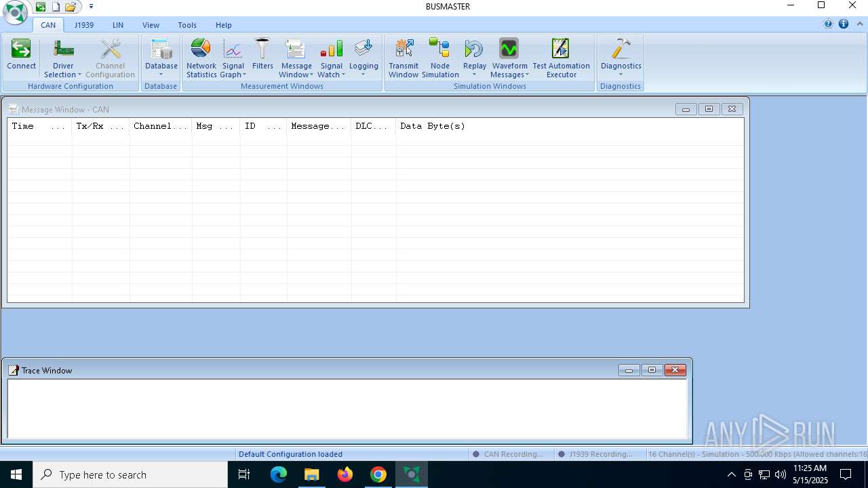Click the Channel Configuration icon
868x488 pixels.
[110, 49]
